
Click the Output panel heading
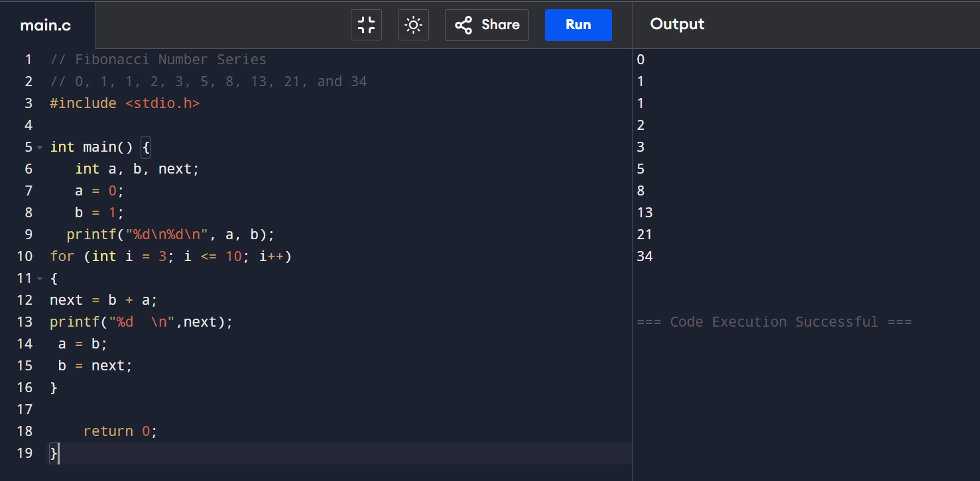click(677, 25)
